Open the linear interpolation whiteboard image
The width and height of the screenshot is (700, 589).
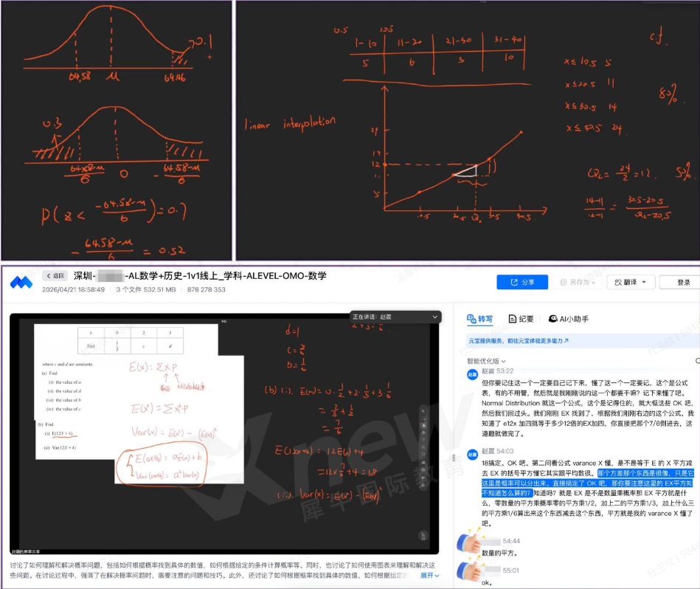[x=468, y=131]
